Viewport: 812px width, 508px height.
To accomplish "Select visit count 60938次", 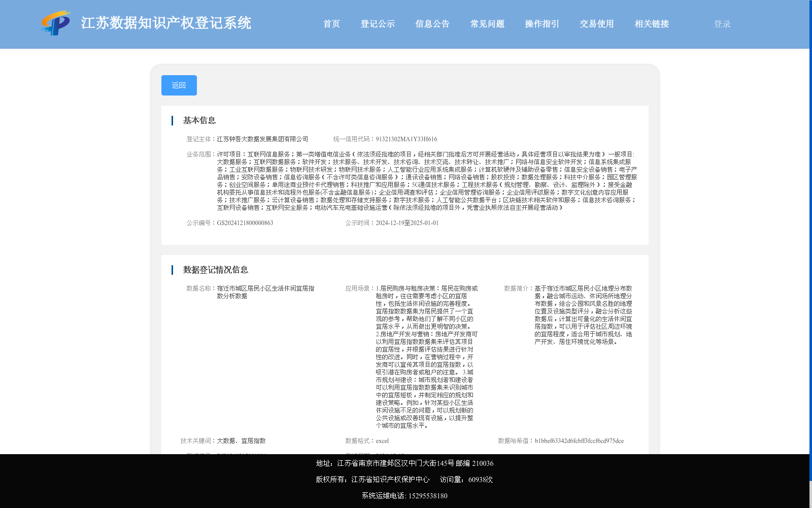I will (481, 480).
